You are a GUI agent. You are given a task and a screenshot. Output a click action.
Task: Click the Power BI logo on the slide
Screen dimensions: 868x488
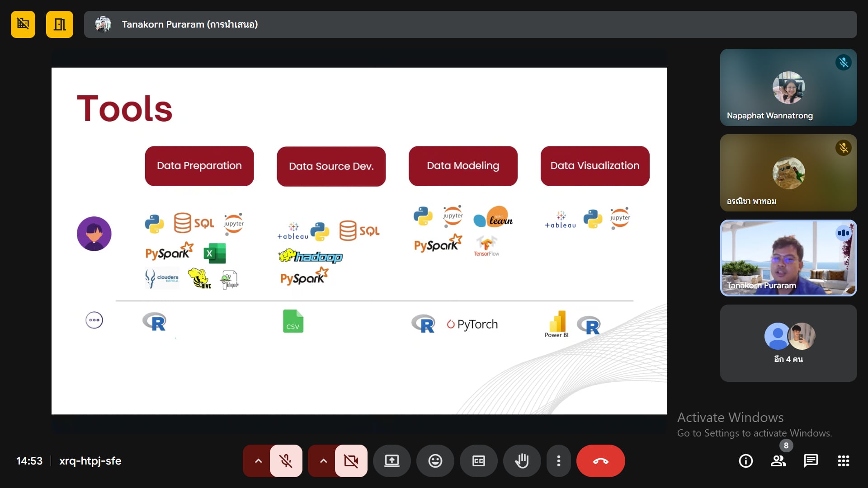[x=557, y=324]
